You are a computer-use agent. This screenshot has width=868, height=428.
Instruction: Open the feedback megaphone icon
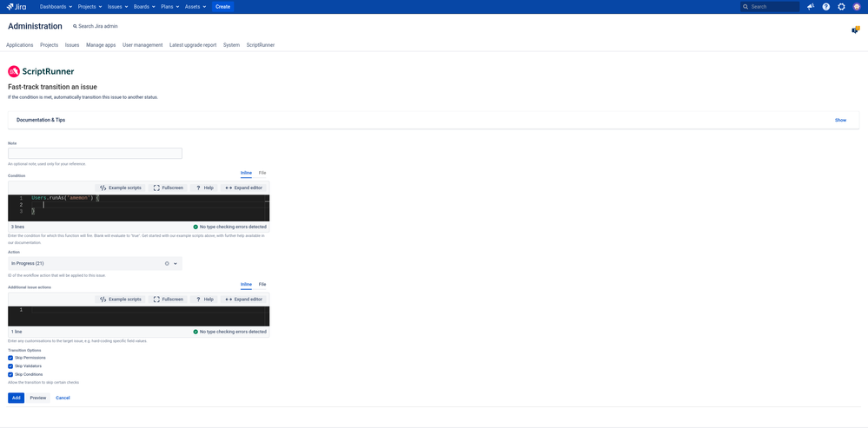click(811, 7)
